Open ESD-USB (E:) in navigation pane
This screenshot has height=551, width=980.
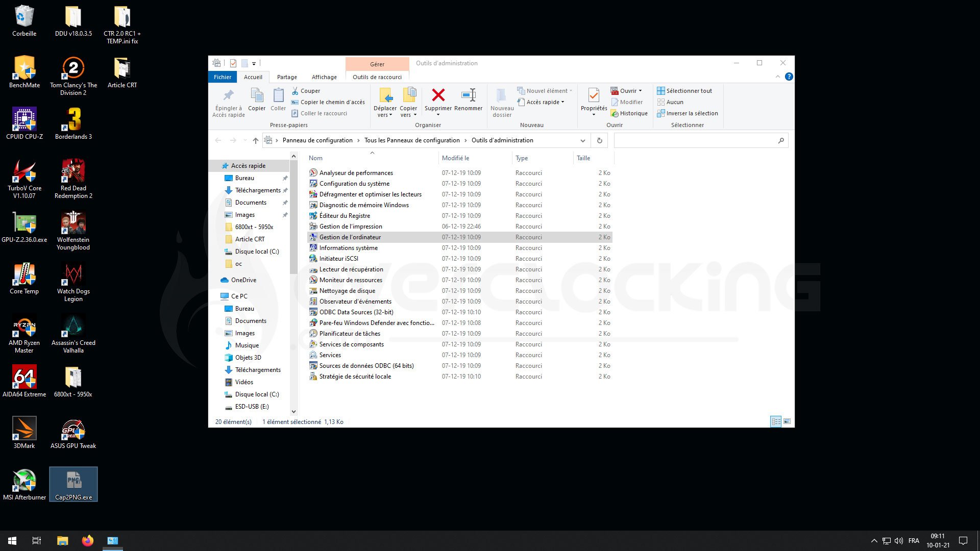click(x=252, y=407)
